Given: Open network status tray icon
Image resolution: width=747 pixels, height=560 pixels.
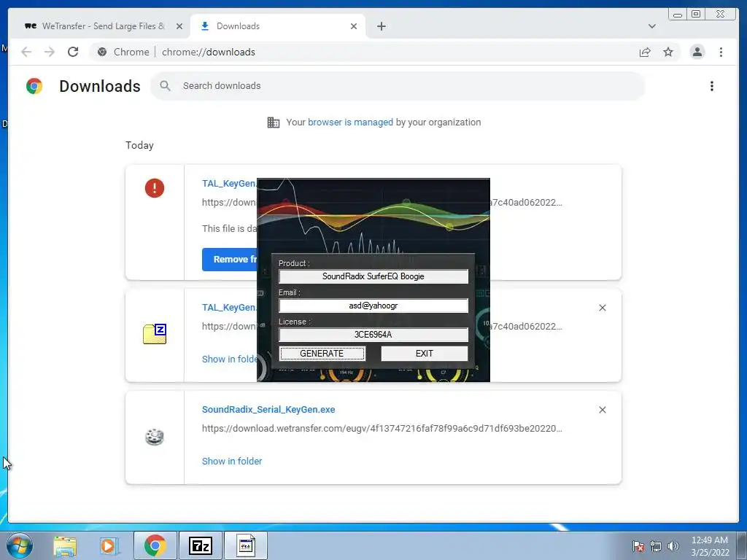Looking at the screenshot, I should pos(656,546).
